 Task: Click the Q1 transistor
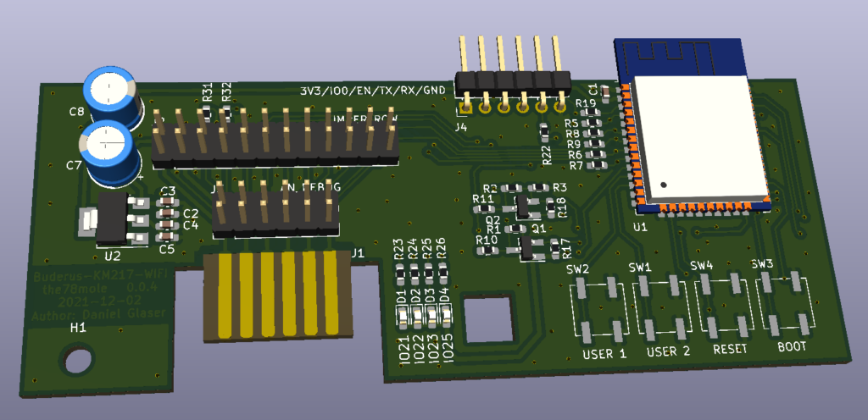(529, 246)
